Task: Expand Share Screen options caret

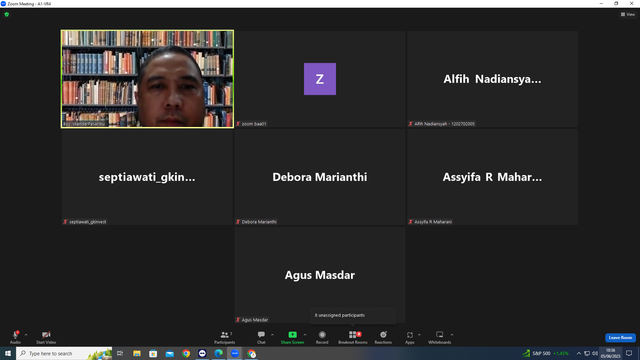Action: tap(305, 335)
